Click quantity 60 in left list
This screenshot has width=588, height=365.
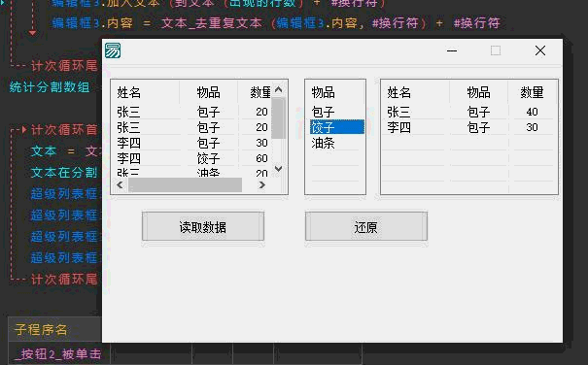(x=261, y=158)
